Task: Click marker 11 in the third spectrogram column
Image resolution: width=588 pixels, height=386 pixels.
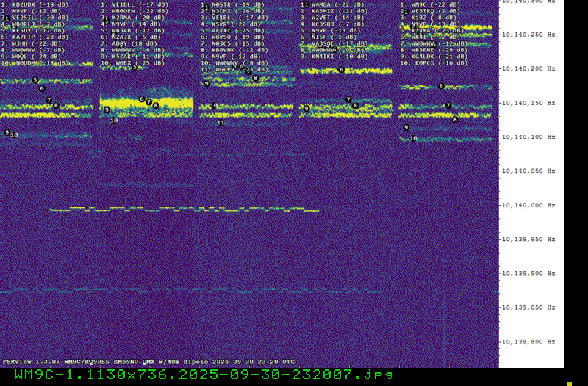Action: [220, 123]
